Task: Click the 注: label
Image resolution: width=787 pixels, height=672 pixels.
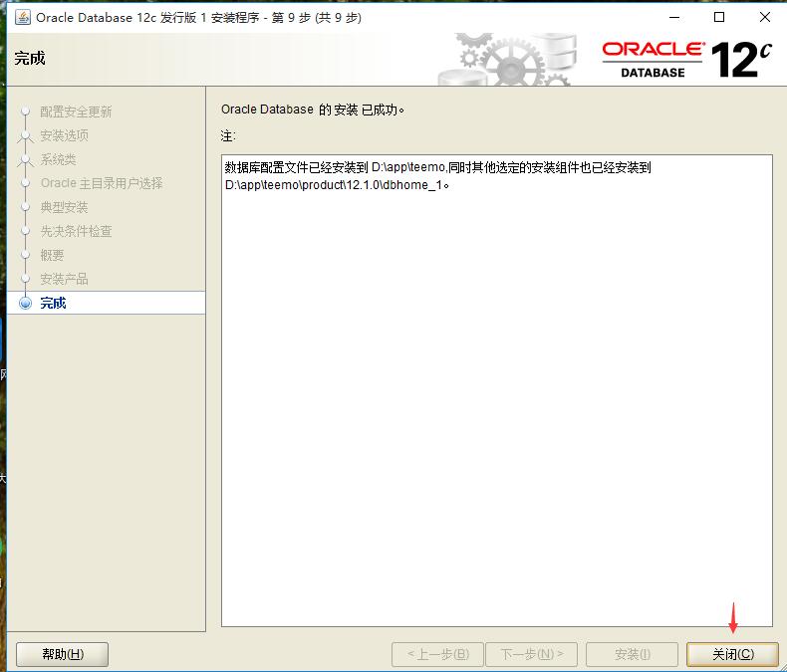Action: click(228, 136)
